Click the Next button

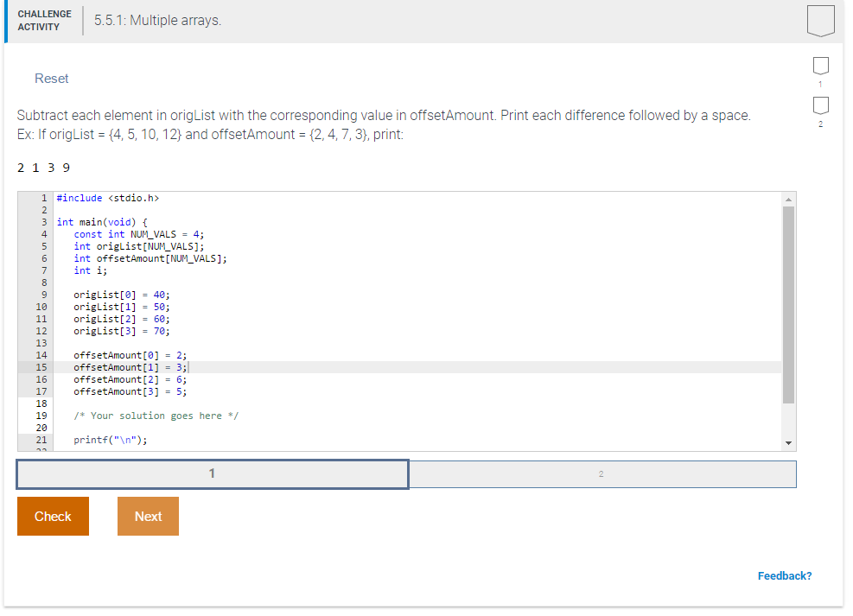pyautogui.click(x=148, y=516)
